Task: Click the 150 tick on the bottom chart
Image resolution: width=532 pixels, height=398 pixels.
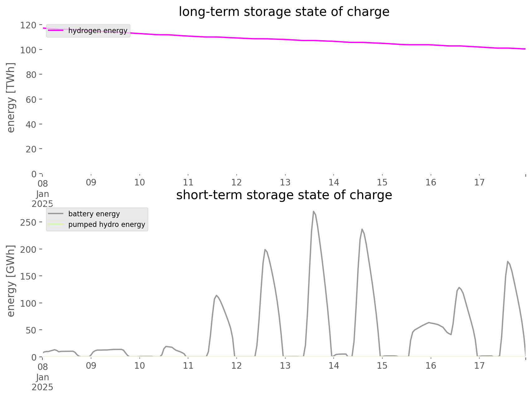Action: coord(29,276)
